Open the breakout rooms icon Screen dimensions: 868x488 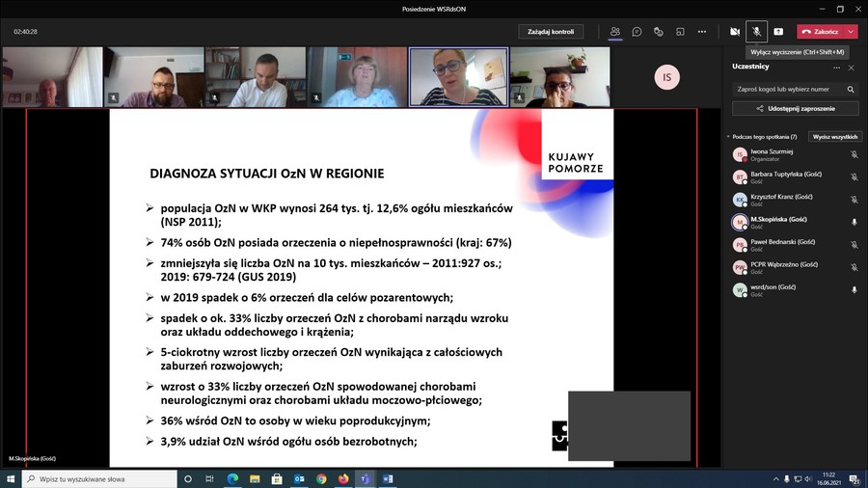click(680, 32)
